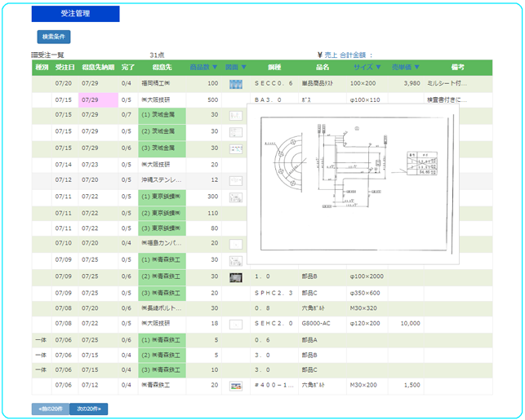This screenshot has height=420, width=525.
Task: Select green cell (1) 東京鋲螺㈱
Action: click(162, 197)
